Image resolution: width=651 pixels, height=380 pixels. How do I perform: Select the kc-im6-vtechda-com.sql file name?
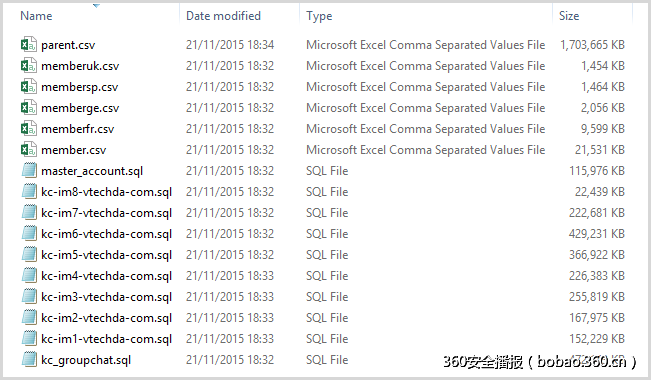point(106,234)
